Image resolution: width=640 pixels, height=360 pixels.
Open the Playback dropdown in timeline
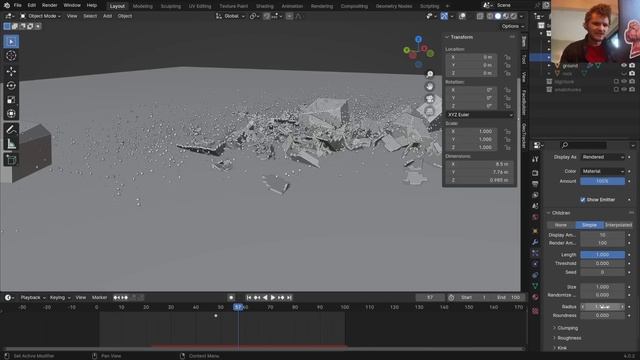[33, 298]
